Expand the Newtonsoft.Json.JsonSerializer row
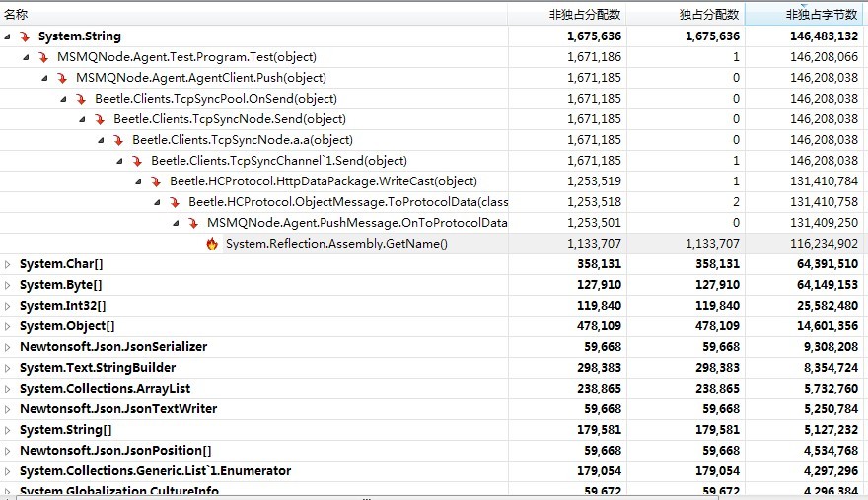Image resolution: width=868 pixels, height=500 pixels. 7,348
